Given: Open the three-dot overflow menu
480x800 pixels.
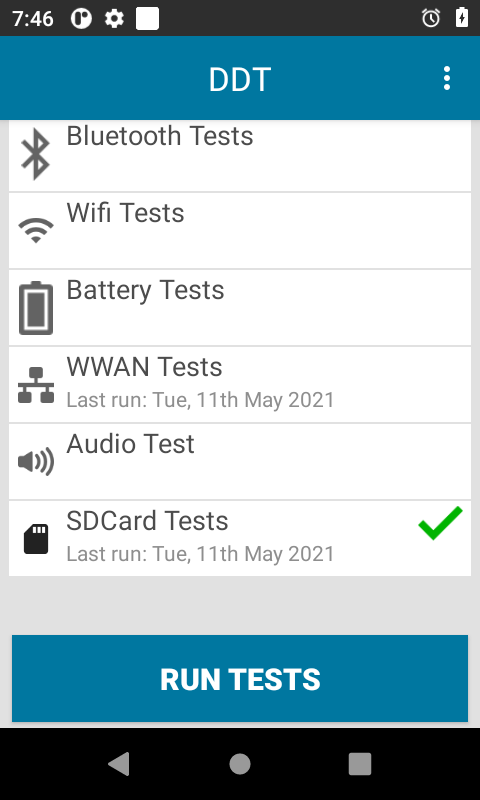Looking at the screenshot, I should pyautogui.click(x=447, y=78).
